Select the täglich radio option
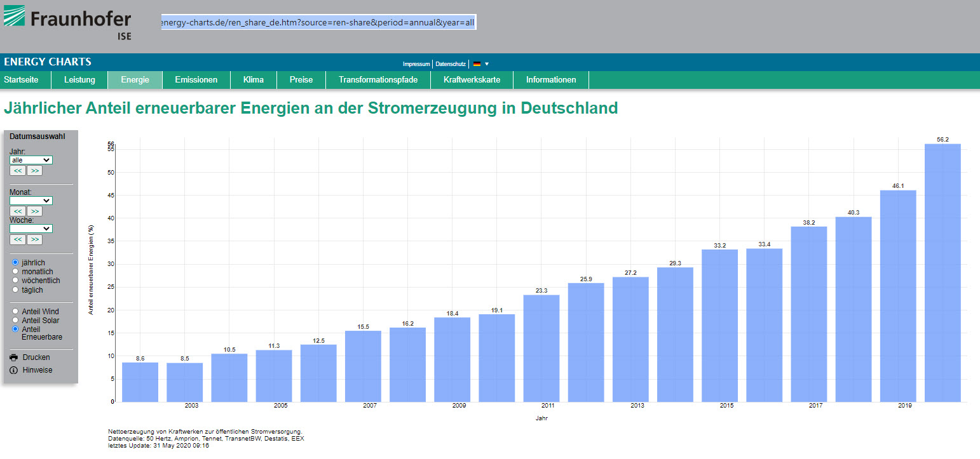The height and width of the screenshot is (459, 980). coord(16,290)
